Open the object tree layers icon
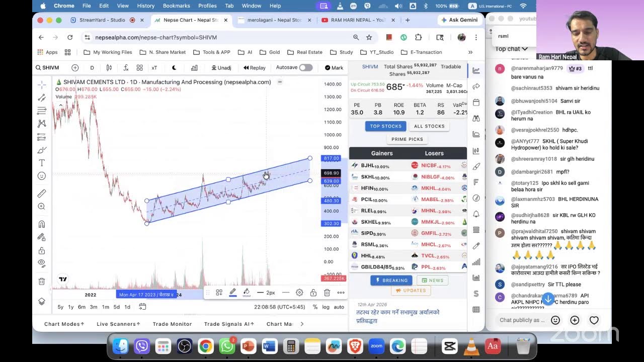The width and height of the screenshot is (644, 362). 42,302
